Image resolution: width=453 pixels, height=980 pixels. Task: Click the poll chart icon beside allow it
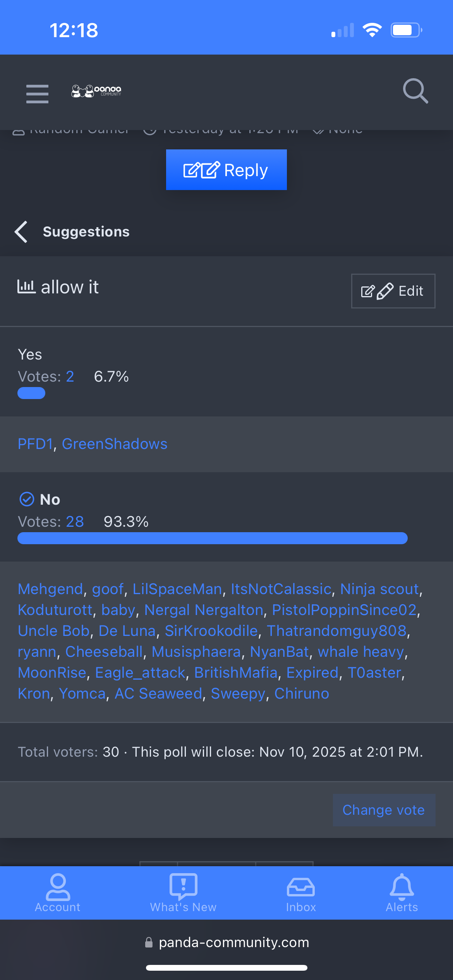[x=26, y=287]
